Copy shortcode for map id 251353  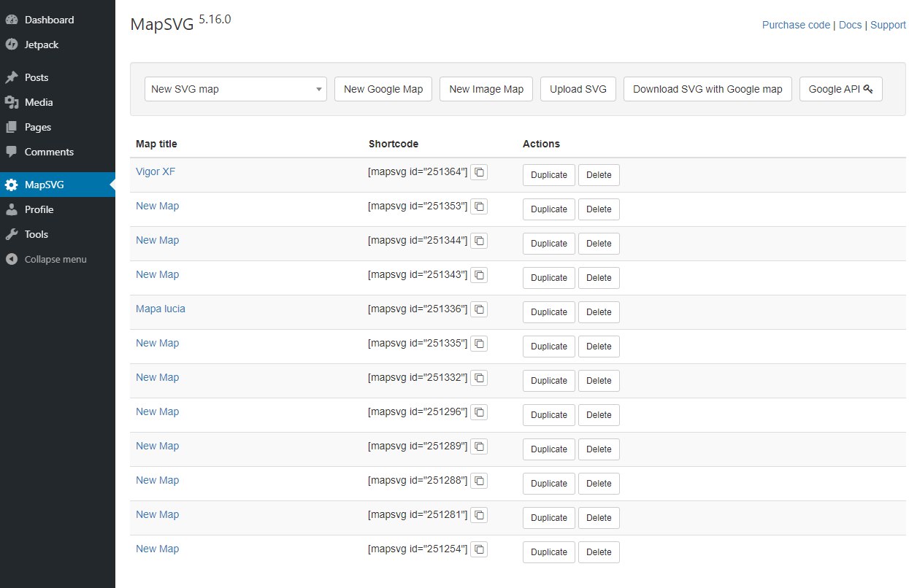coord(479,206)
